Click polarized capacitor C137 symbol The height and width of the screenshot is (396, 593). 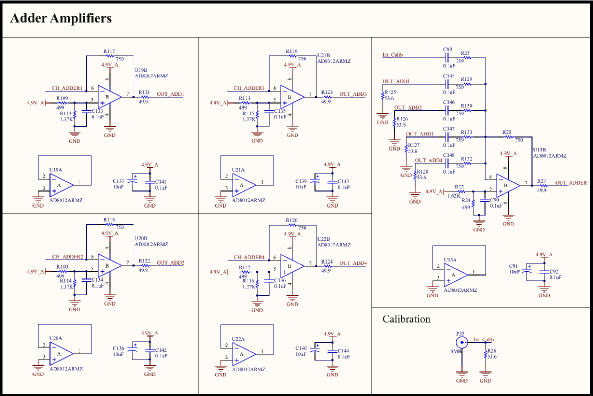(x=133, y=181)
